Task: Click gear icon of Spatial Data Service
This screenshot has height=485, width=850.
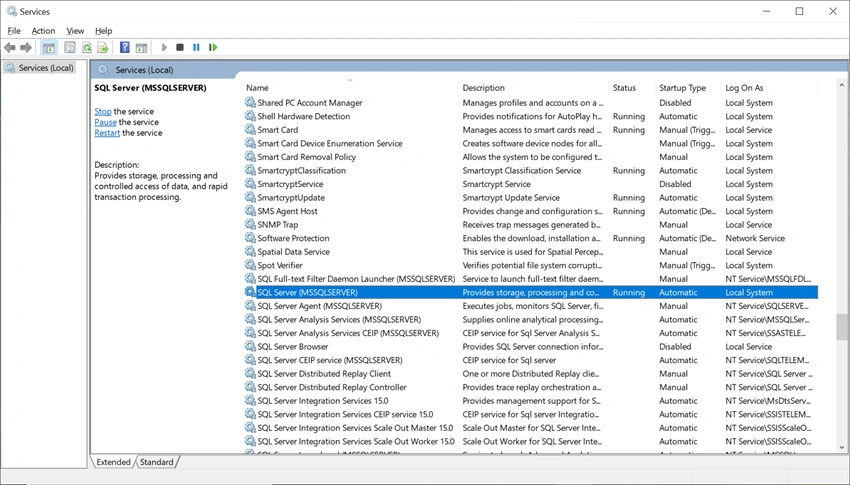Action: coord(250,251)
